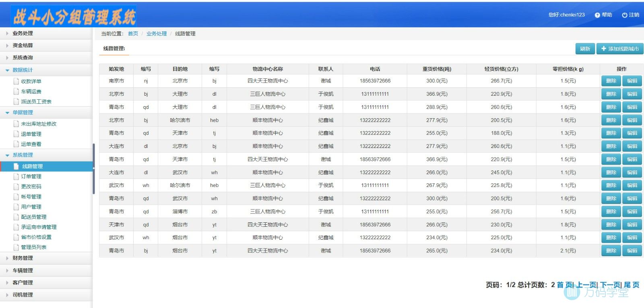Edit the 青岛市 to 大理市 route

(x=632, y=107)
